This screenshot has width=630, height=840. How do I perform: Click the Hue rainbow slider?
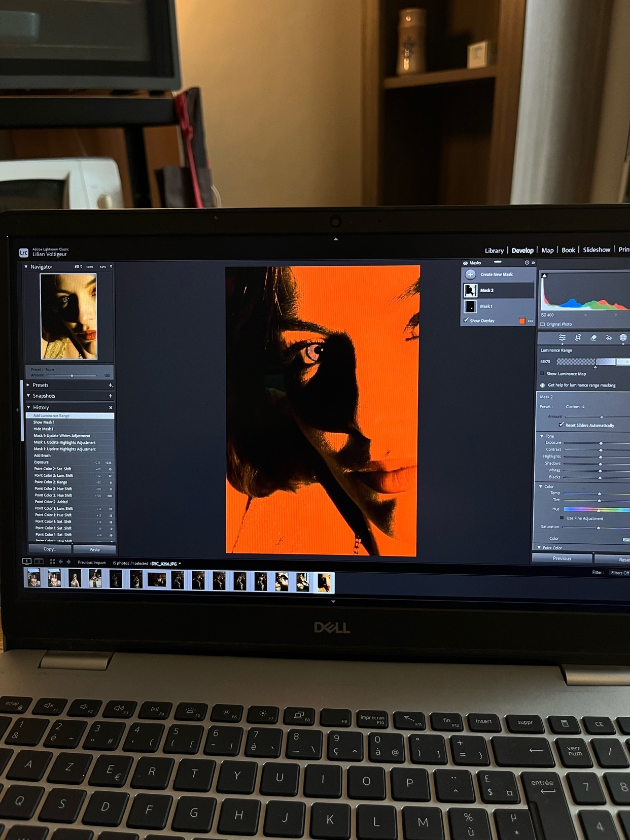coord(597,509)
